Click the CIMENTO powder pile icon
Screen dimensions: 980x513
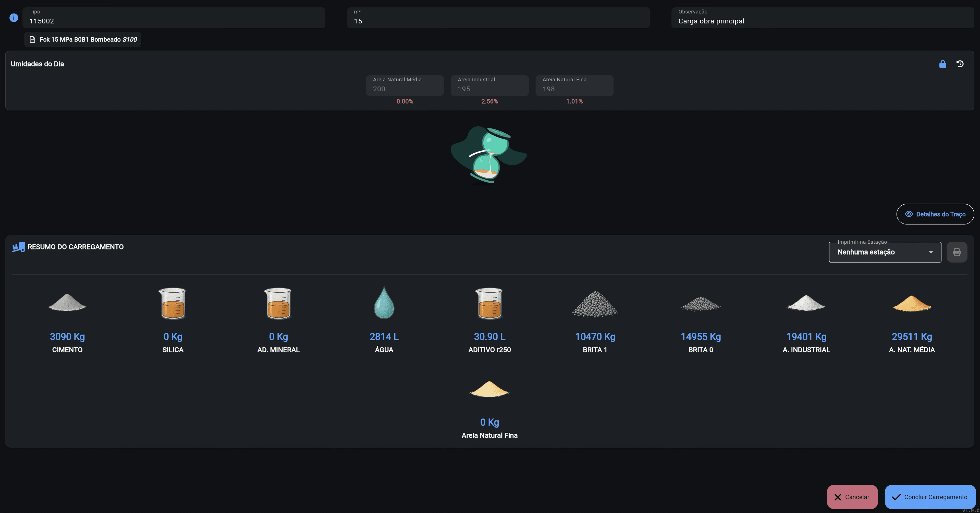click(67, 303)
